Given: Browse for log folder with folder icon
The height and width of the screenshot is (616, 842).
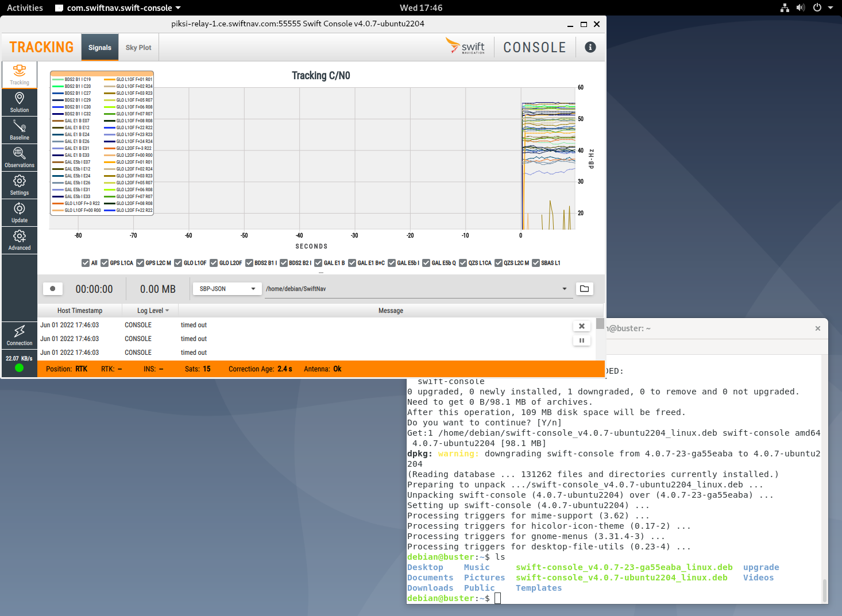Looking at the screenshot, I should pos(585,289).
